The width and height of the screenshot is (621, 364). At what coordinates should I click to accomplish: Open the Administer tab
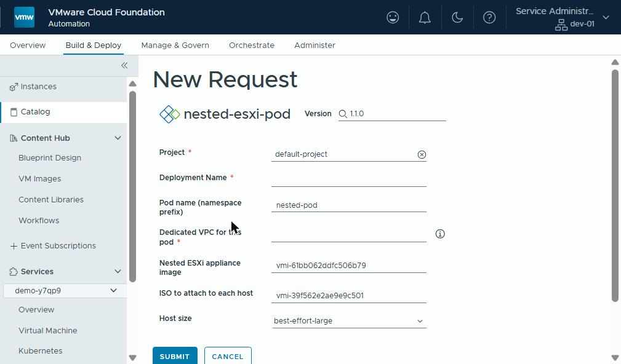[315, 45]
